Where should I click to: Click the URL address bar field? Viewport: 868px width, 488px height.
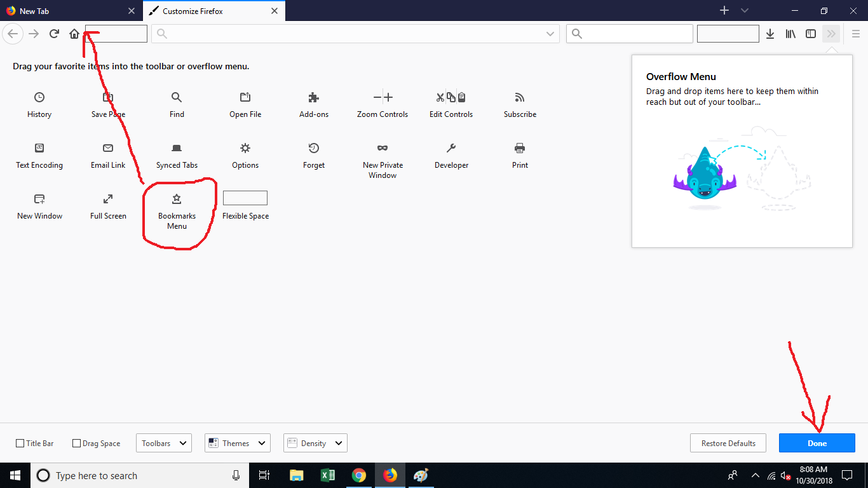click(356, 34)
